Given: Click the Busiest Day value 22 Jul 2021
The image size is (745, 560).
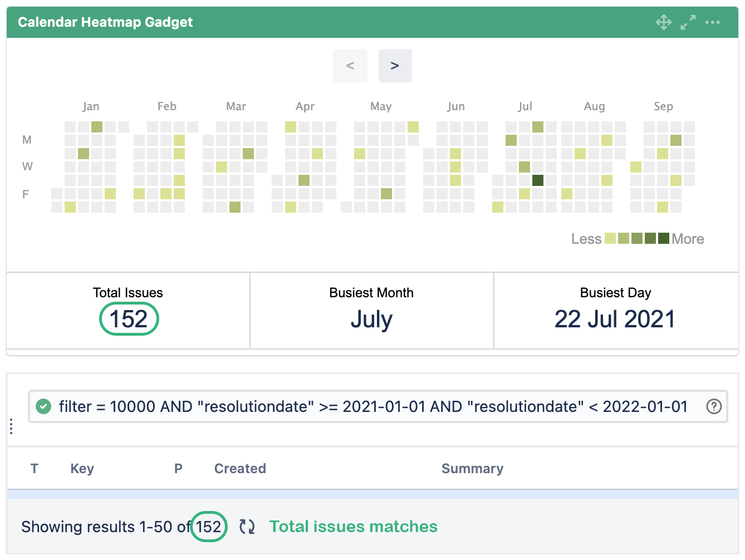Looking at the screenshot, I should [615, 319].
